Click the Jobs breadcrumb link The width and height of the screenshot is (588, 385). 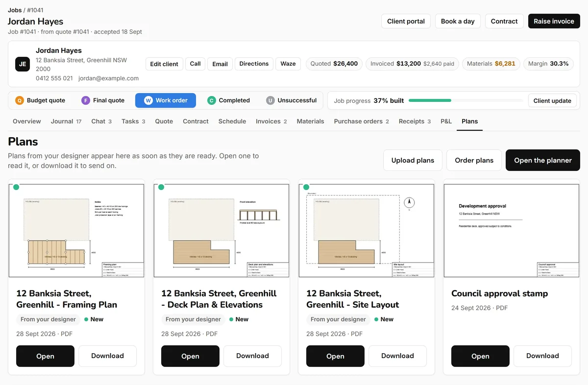[x=15, y=10]
